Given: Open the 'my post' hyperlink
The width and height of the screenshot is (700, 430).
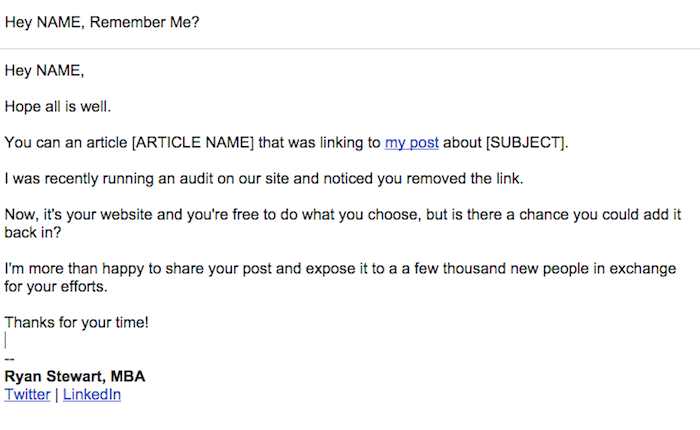Looking at the screenshot, I should pos(412,142).
